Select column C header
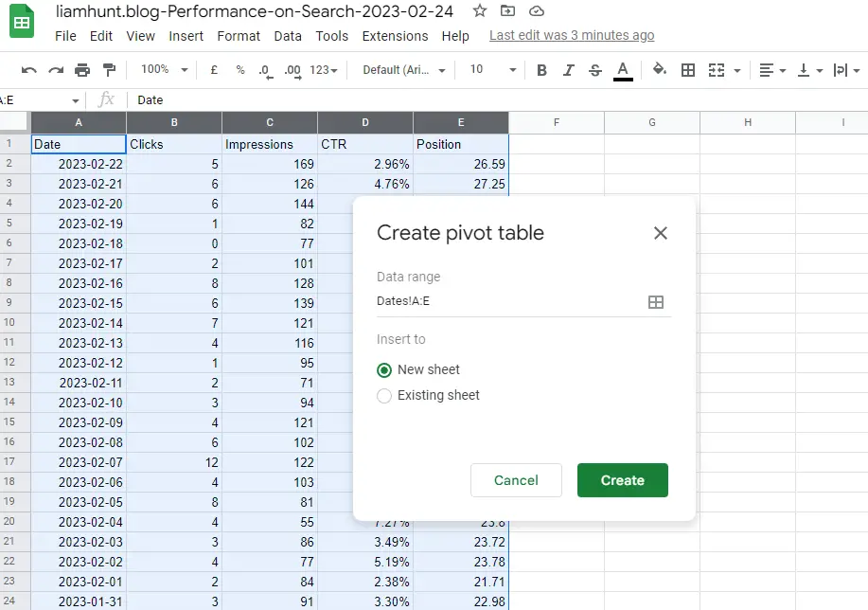 point(270,122)
